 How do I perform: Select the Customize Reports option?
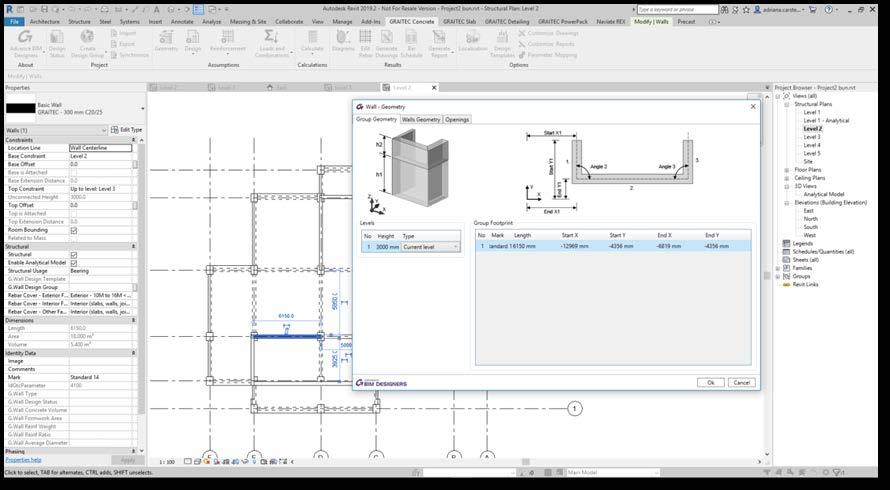(x=546, y=44)
